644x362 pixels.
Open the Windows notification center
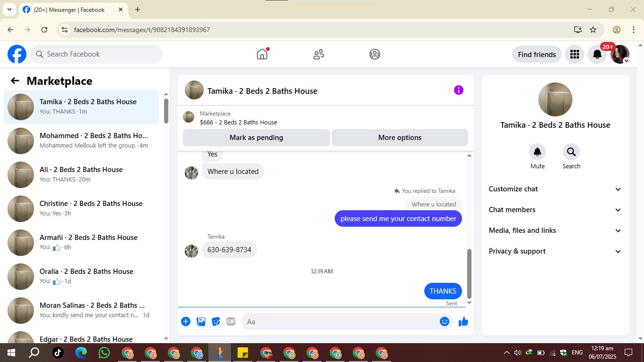tap(628, 353)
